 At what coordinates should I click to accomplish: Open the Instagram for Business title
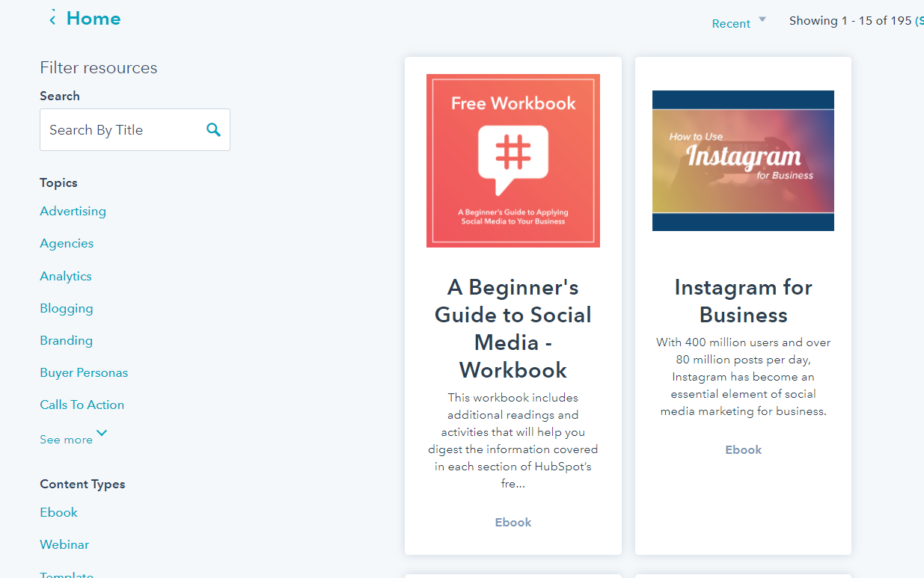point(743,301)
